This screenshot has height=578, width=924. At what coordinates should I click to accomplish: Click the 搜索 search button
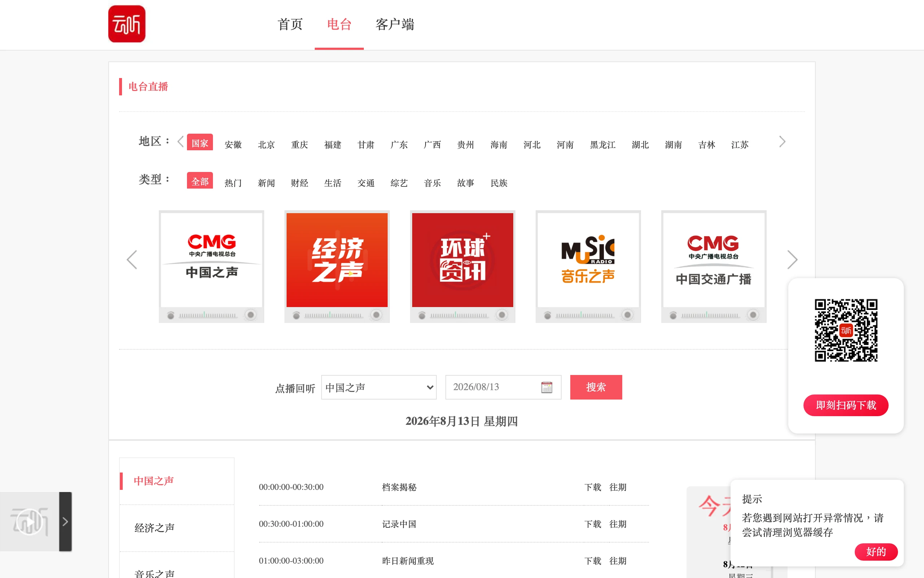[x=596, y=387]
